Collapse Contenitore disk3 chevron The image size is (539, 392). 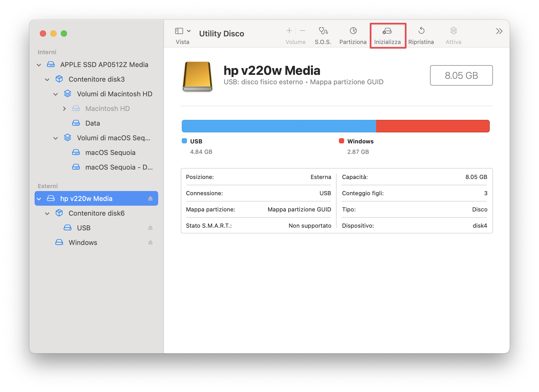click(x=47, y=80)
